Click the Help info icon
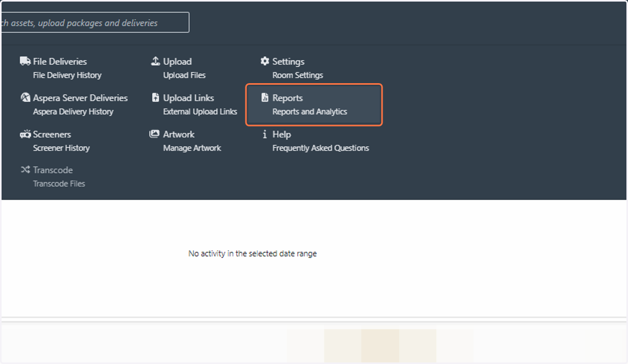628x364 pixels. click(x=265, y=134)
